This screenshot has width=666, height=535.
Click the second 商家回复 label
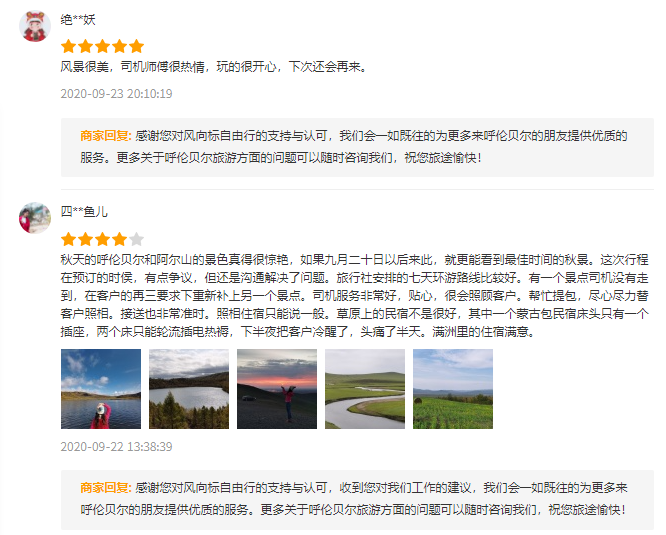click(106, 487)
